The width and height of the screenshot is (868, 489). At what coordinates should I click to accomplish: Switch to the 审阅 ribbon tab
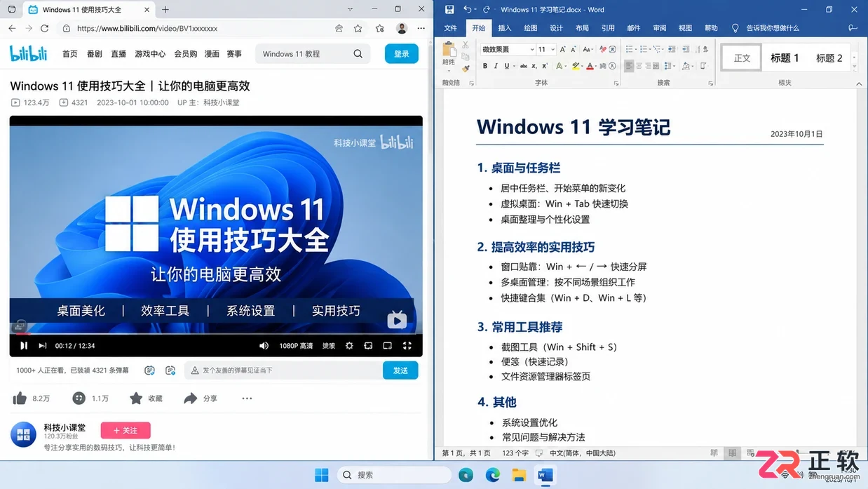coord(660,28)
